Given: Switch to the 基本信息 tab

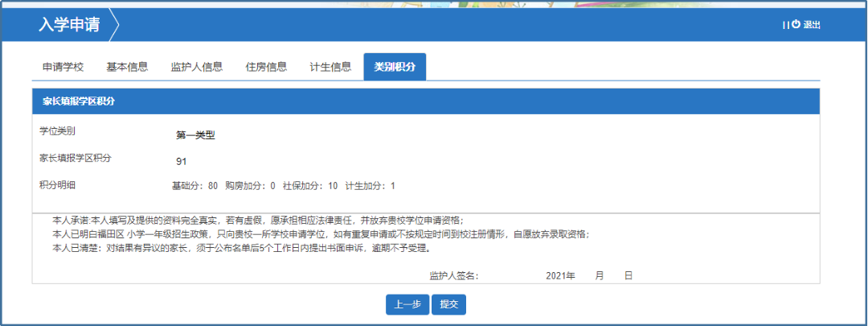Looking at the screenshot, I should (127, 67).
